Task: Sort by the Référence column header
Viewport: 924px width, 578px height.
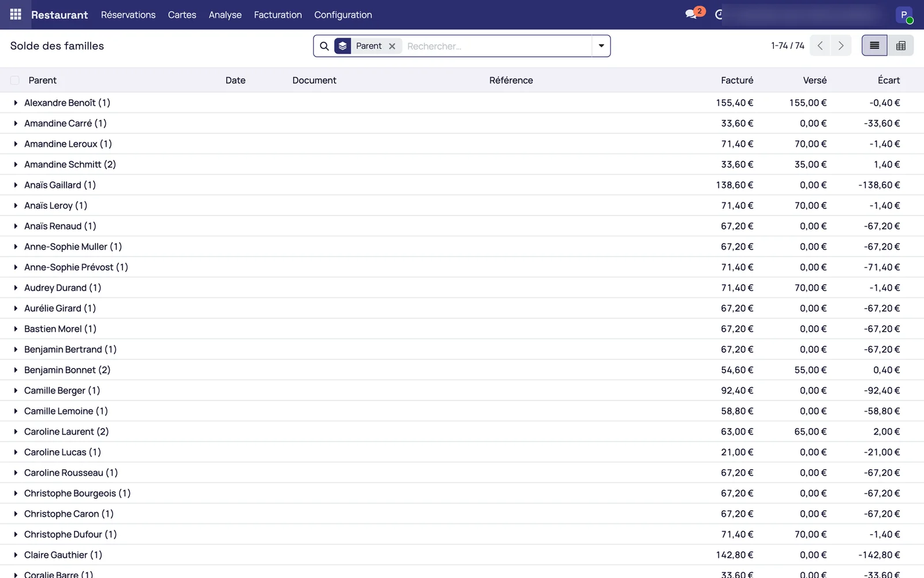Action: pyautogui.click(x=511, y=80)
